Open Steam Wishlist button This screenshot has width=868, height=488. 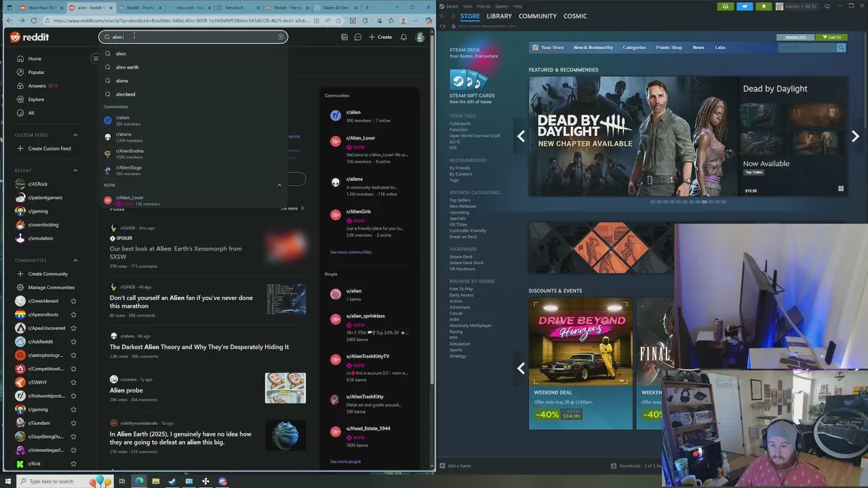[795, 37]
